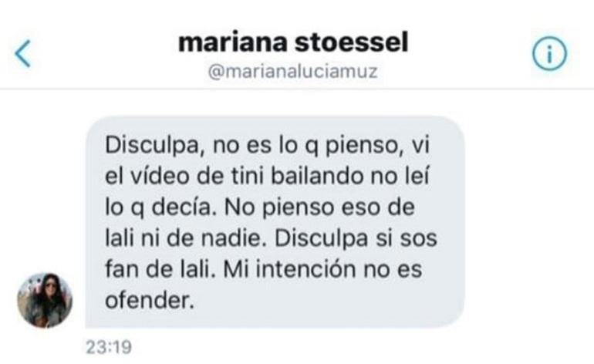Image resolution: width=594 pixels, height=364 pixels.
Task: Go back using the blue chevron arrow
Action: point(22,54)
